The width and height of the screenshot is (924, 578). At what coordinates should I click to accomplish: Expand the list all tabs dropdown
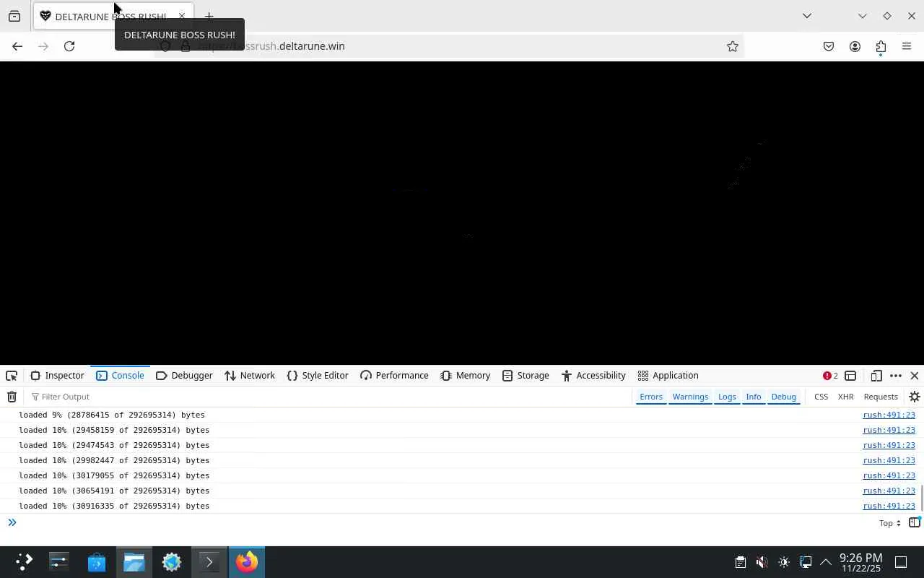tap(807, 16)
